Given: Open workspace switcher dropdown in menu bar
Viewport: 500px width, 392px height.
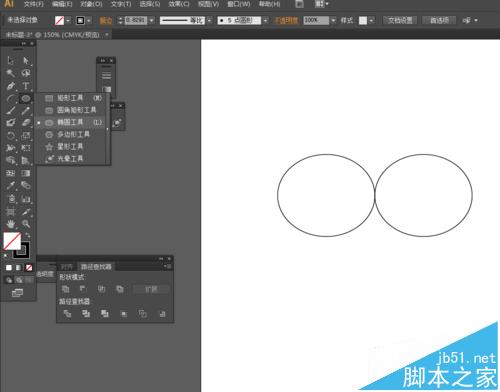Looking at the screenshot, I should coord(322,4).
